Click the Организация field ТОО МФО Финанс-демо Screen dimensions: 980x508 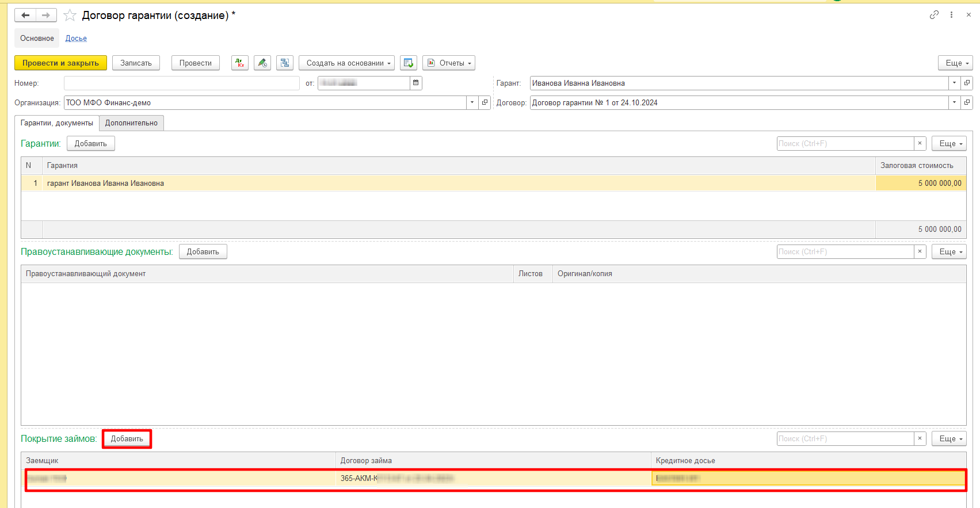coord(265,102)
